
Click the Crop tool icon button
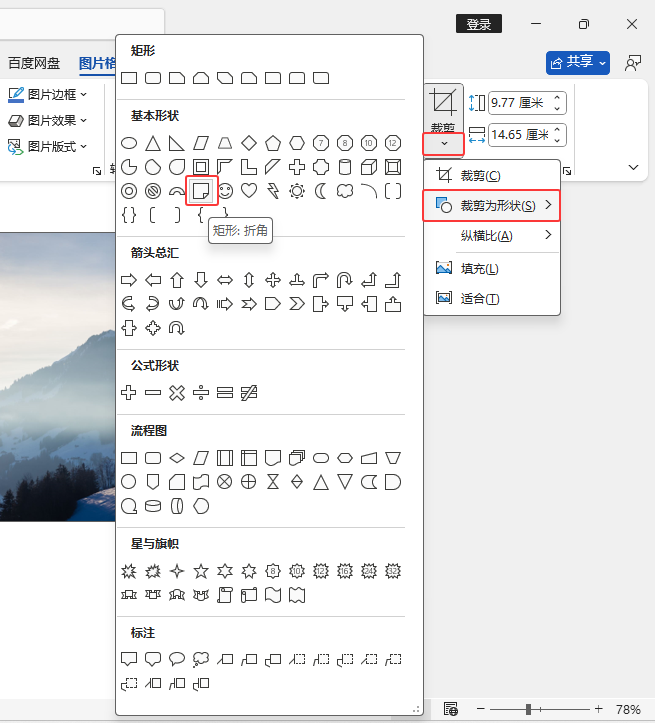tap(443, 103)
